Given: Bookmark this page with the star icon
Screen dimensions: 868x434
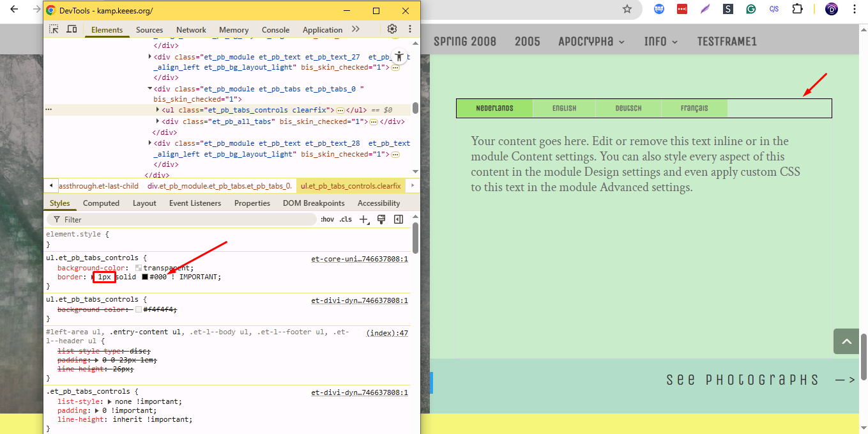Looking at the screenshot, I should coord(627,9).
